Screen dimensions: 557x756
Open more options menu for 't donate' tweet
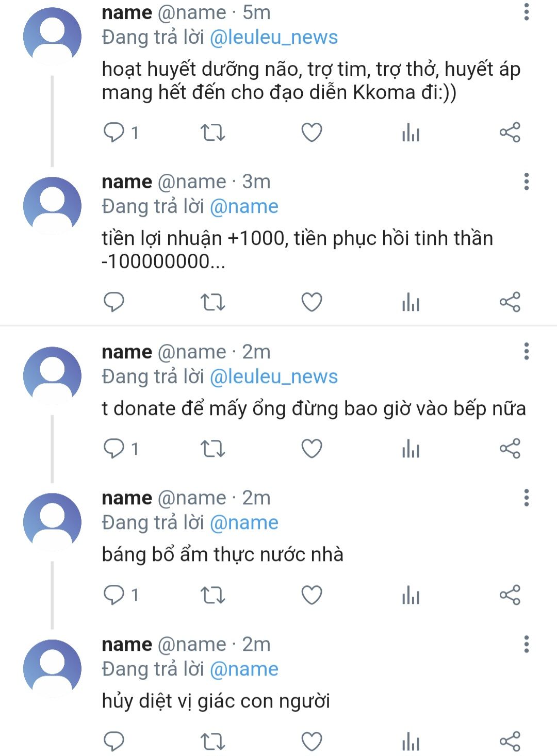526,351
